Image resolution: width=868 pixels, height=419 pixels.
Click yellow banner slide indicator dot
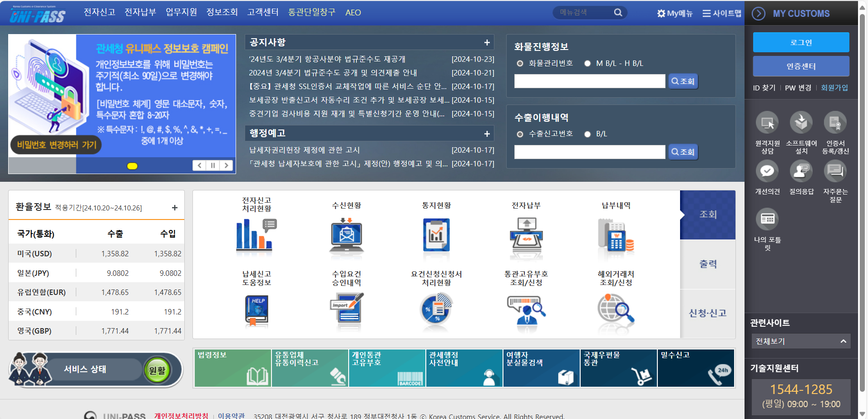(132, 166)
